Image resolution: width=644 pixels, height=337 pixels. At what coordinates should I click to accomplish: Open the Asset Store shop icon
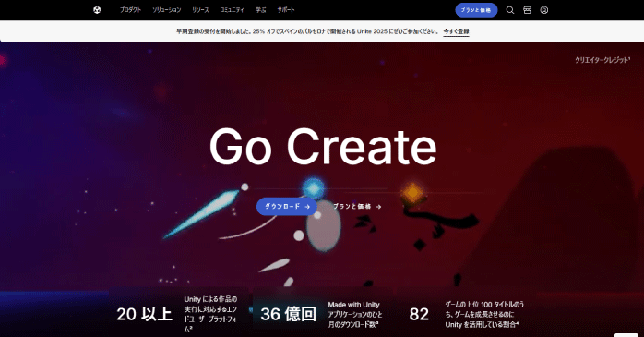(x=527, y=10)
